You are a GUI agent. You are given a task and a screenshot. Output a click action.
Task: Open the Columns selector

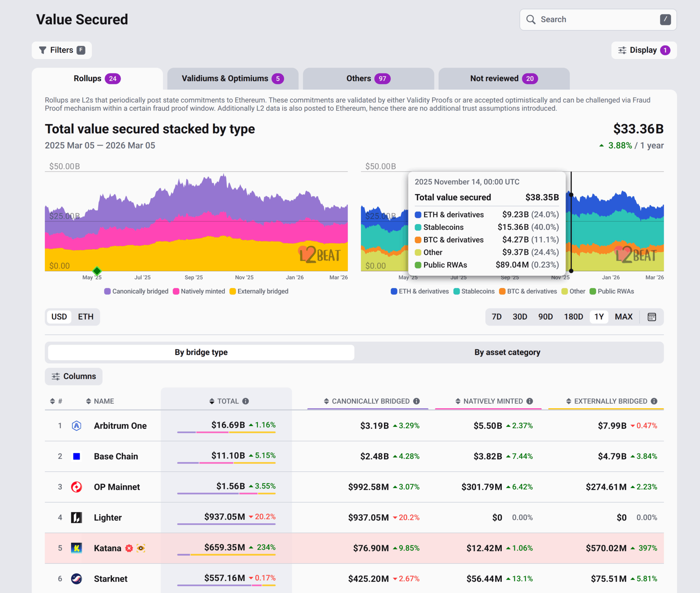click(x=73, y=376)
